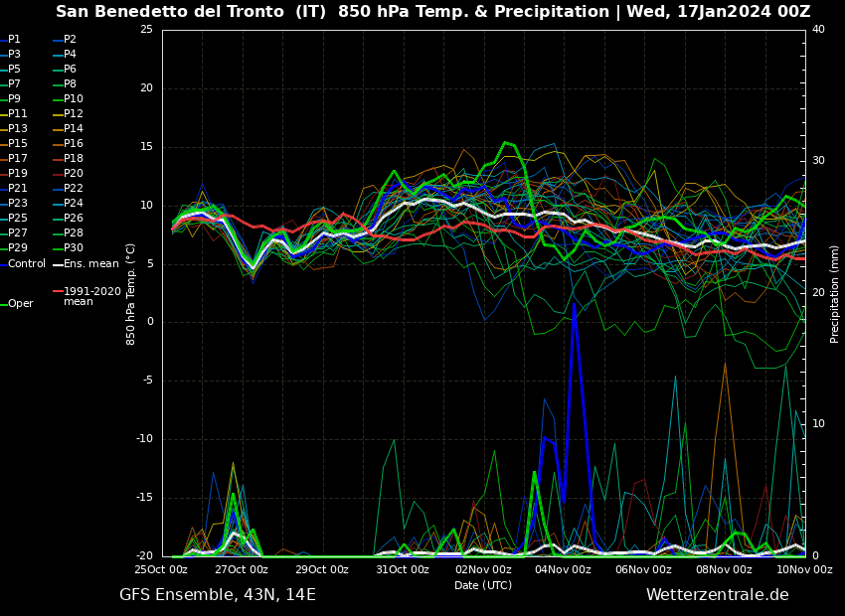This screenshot has height=616, width=845.
Task: Select the P10 legend label
Action: tap(74, 99)
